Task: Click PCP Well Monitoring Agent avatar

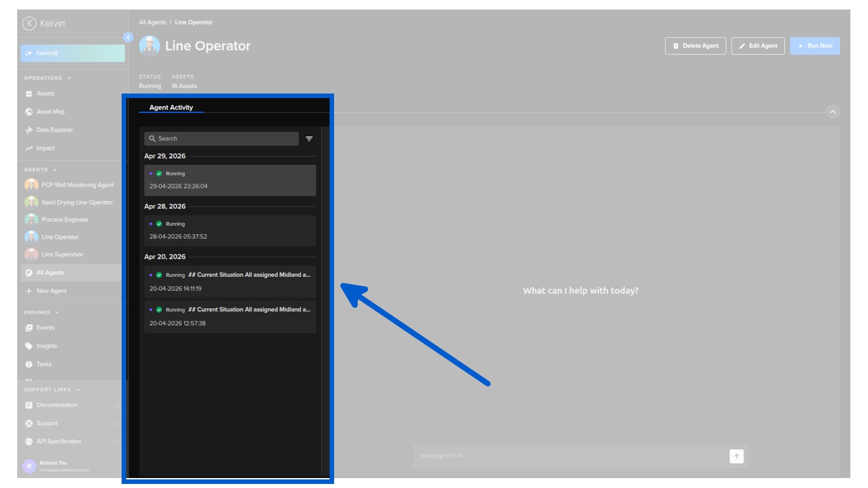Action: pyautogui.click(x=31, y=185)
